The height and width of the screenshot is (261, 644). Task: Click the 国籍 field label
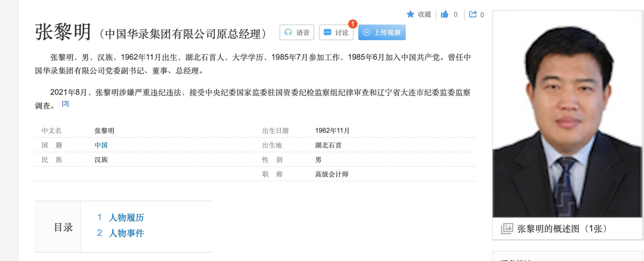[x=52, y=145]
